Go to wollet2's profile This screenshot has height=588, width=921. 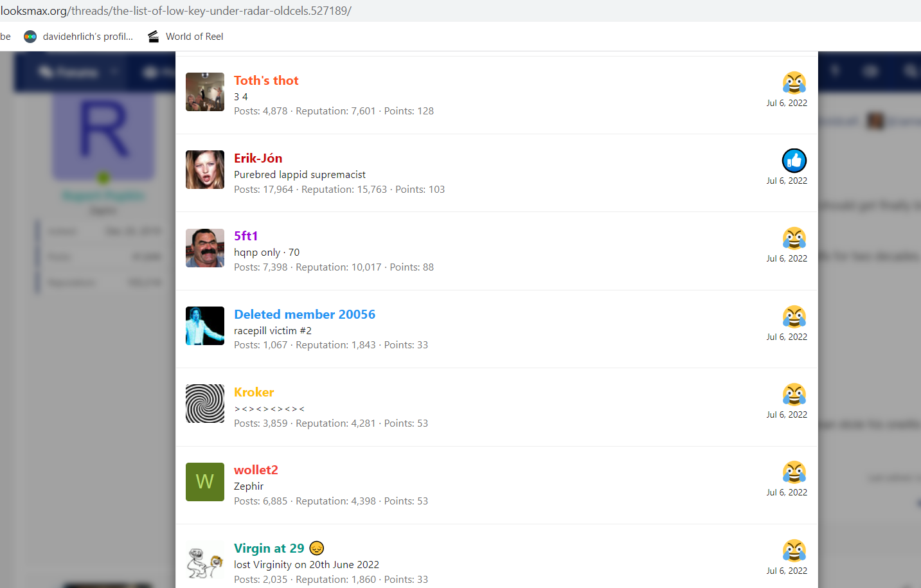pos(256,470)
